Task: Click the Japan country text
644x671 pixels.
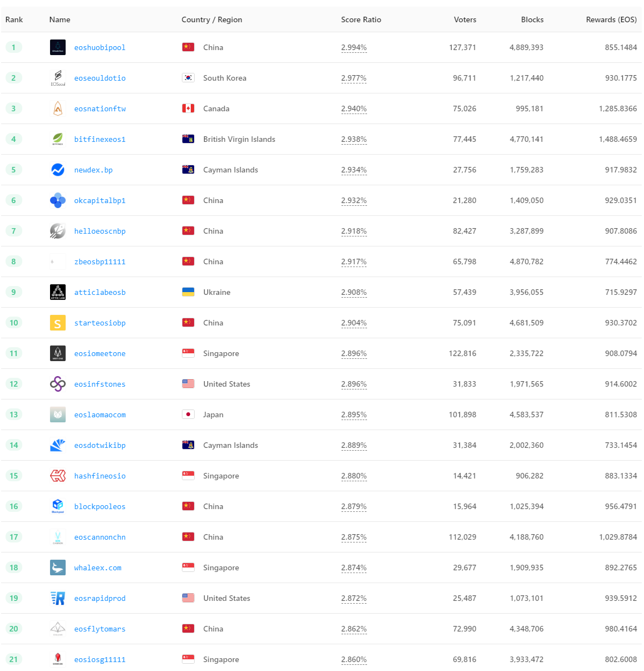Action: click(x=214, y=415)
